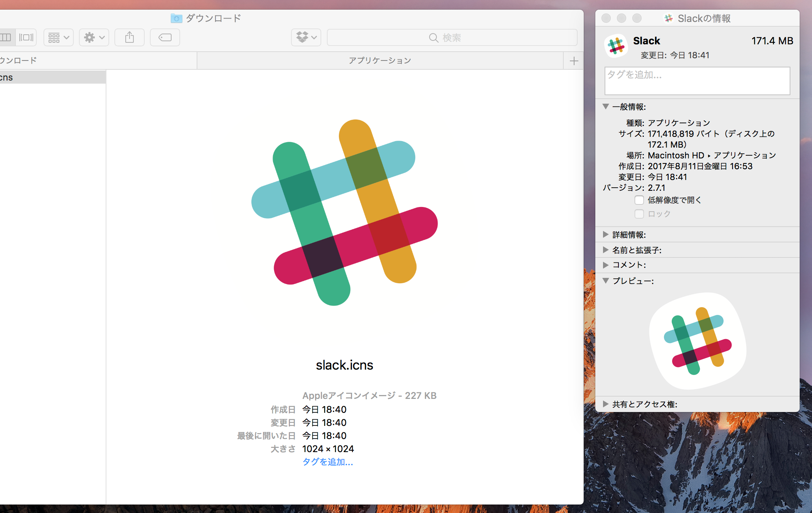Click the version 2.7.1 text

pyautogui.click(x=657, y=188)
